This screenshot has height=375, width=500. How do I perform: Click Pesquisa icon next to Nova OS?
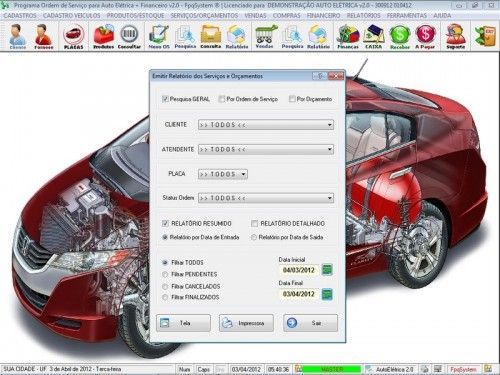(185, 37)
